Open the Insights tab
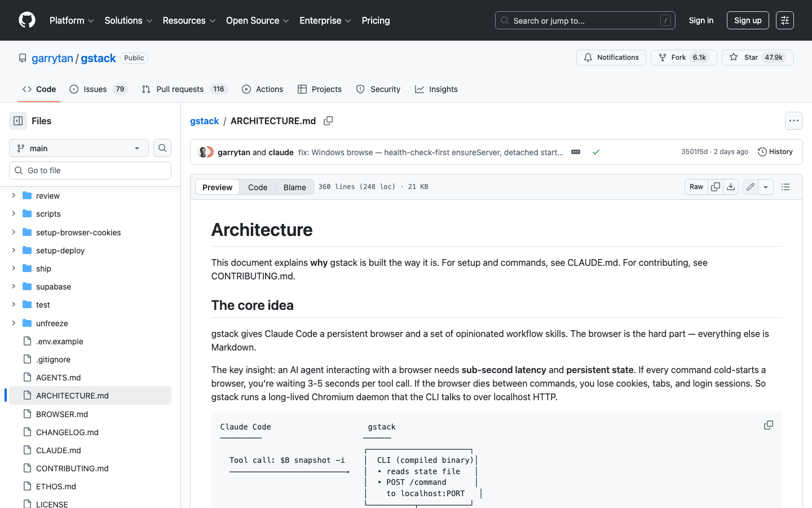This screenshot has height=508, width=812. (436, 89)
